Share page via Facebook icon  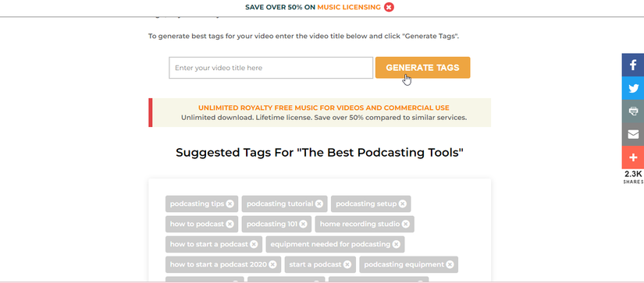(x=633, y=65)
